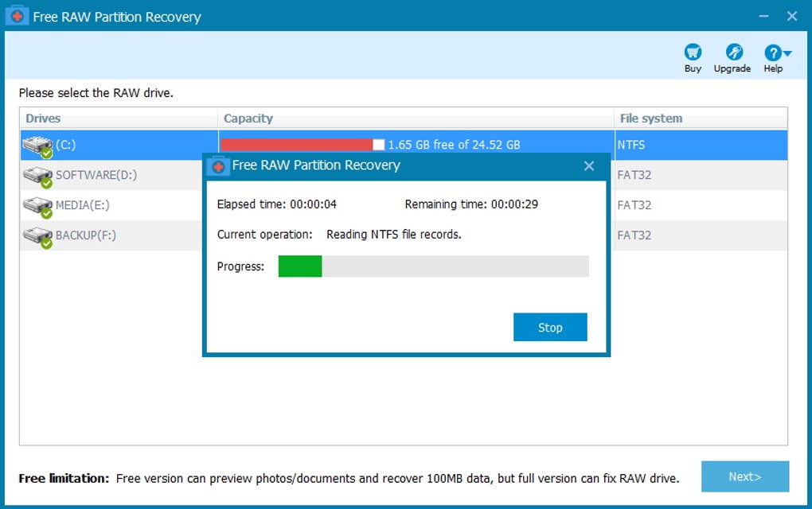Sort by the Capacity column header
812x509 pixels.
(x=416, y=119)
